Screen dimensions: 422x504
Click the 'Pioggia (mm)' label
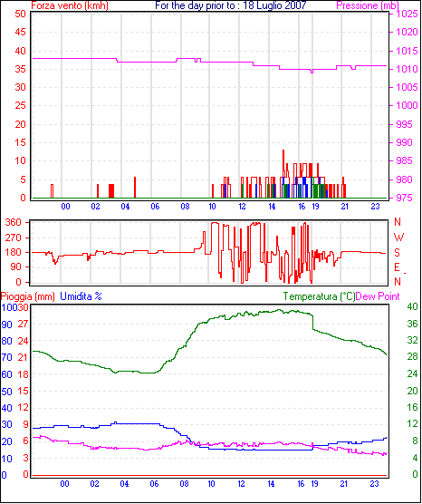point(27,296)
